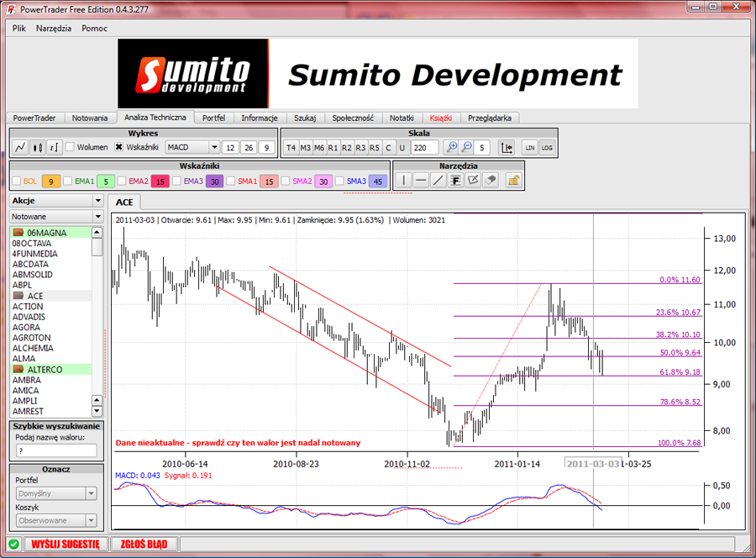Screen dimensions: 756x558
Task: Enable the EMA1 indicator checkbox
Action: click(67, 181)
